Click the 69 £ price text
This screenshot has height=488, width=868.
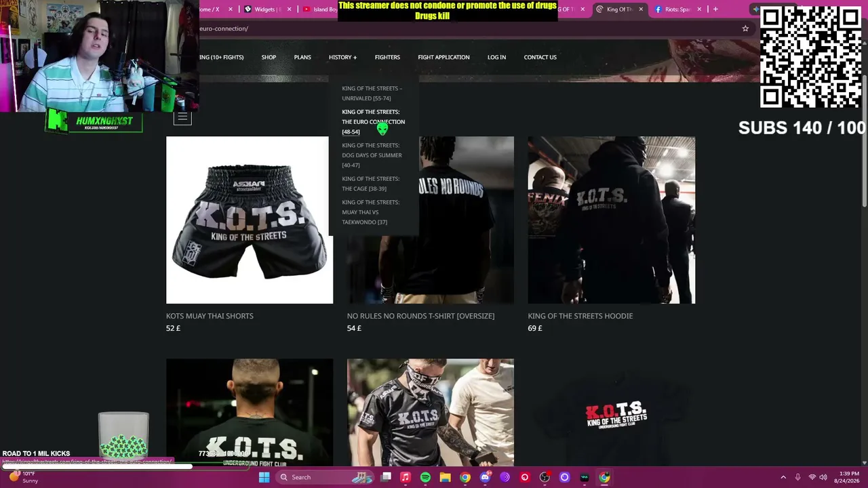click(x=535, y=328)
